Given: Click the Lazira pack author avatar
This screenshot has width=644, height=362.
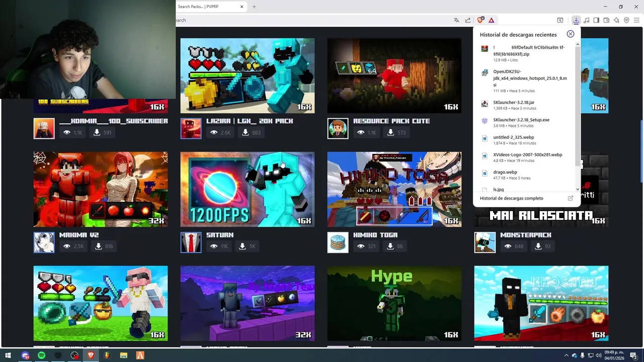Looking at the screenshot, I should pyautogui.click(x=191, y=129).
